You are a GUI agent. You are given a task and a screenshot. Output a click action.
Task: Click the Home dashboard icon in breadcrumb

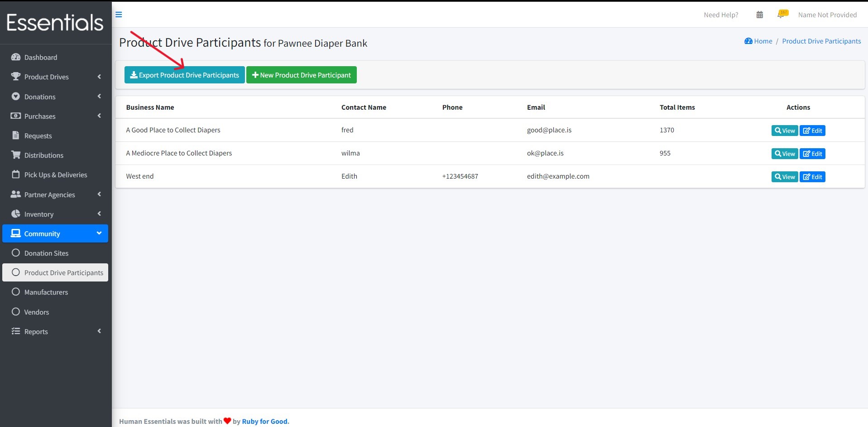pyautogui.click(x=748, y=41)
